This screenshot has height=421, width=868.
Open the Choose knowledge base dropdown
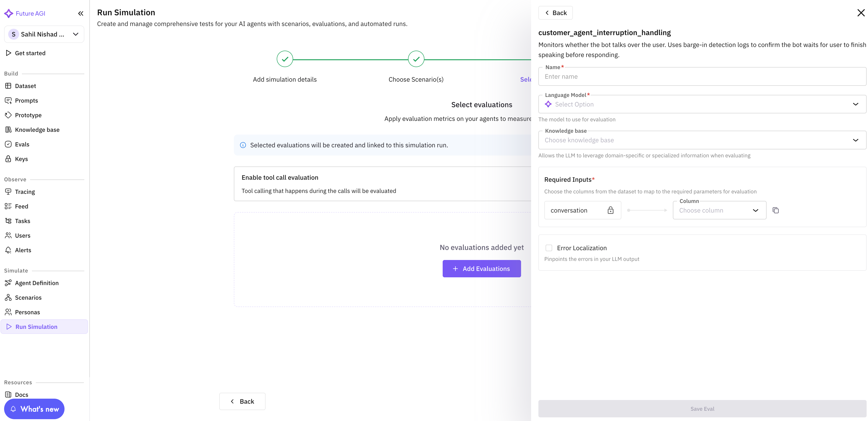pos(702,140)
